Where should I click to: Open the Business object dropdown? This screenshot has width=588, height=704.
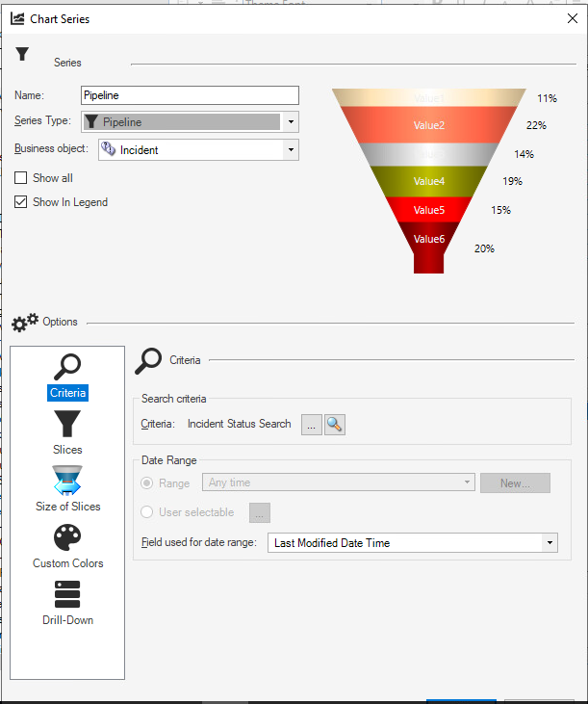tap(290, 150)
